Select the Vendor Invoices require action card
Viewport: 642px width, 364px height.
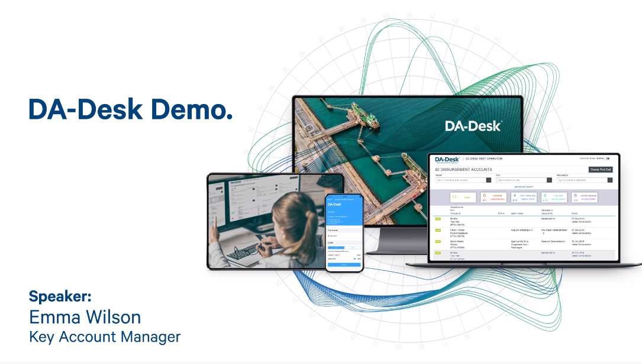pyautogui.click(x=584, y=197)
